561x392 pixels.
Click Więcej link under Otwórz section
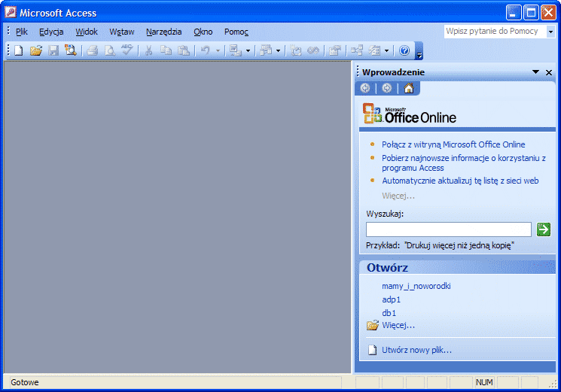tap(398, 325)
